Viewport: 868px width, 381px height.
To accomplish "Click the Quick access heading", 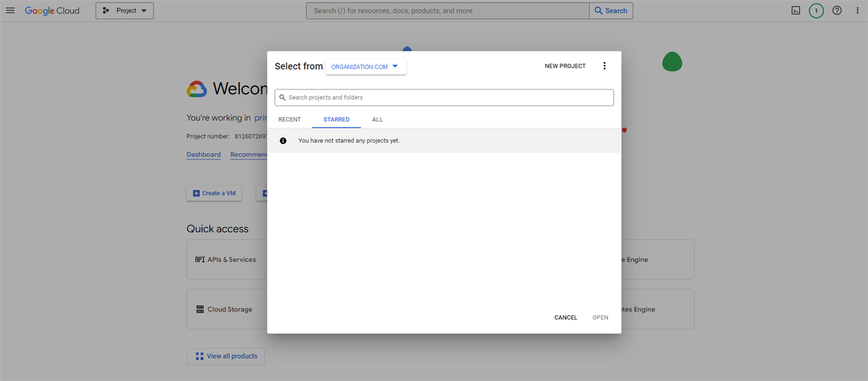I will click(x=217, y=229).
